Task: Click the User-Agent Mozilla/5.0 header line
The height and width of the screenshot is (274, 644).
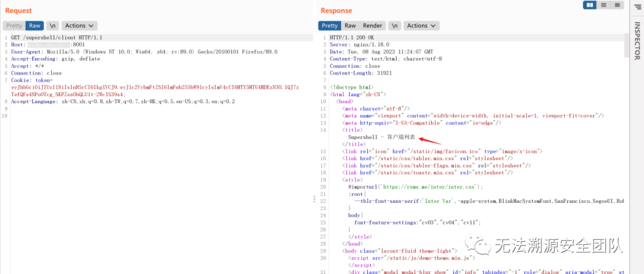Action: [x=144, y=52]
